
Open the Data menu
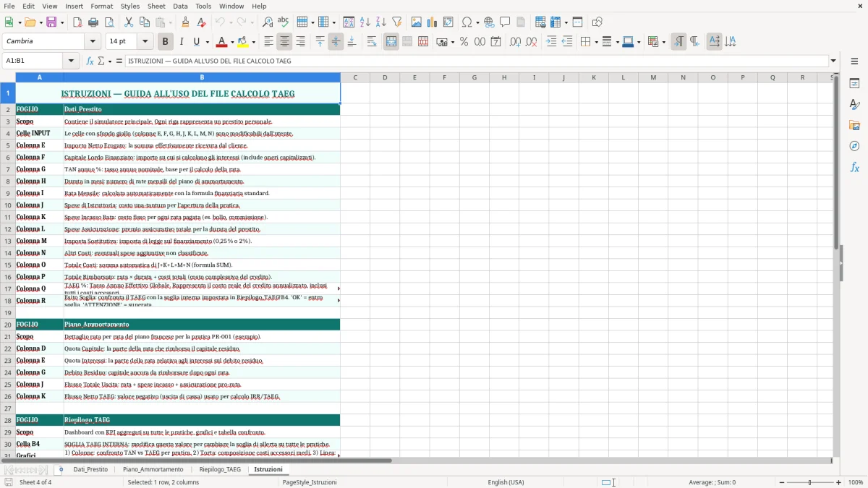click(x=180, y=6)
